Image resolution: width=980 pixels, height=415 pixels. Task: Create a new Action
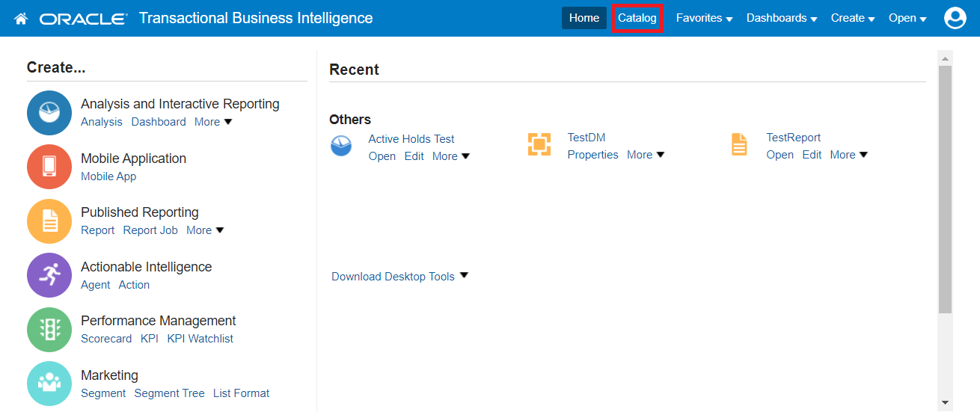[134, 285]
